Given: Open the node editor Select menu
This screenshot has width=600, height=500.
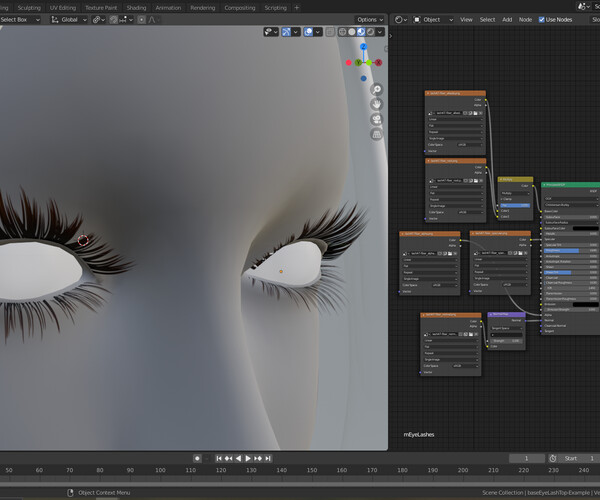Looking at the screenshot, I should click(x=488, y=20).
